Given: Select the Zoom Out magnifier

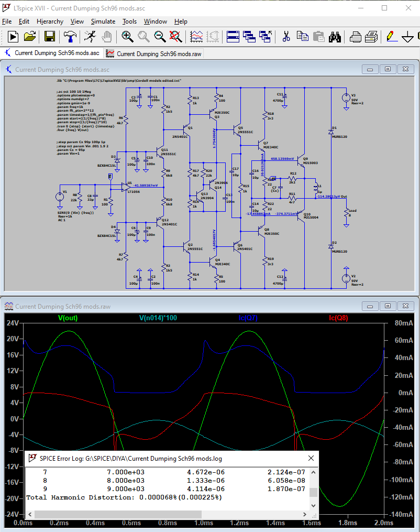Looking at the screenshot, I should (160, 37).
